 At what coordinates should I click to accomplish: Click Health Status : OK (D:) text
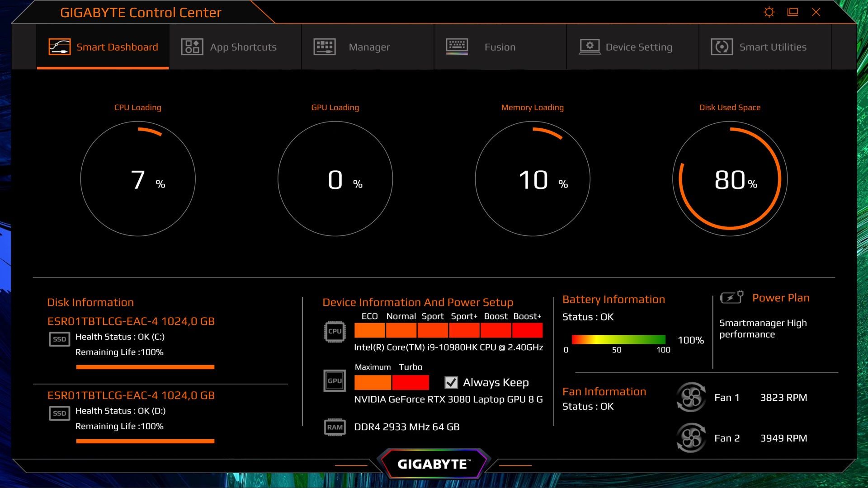120,411
